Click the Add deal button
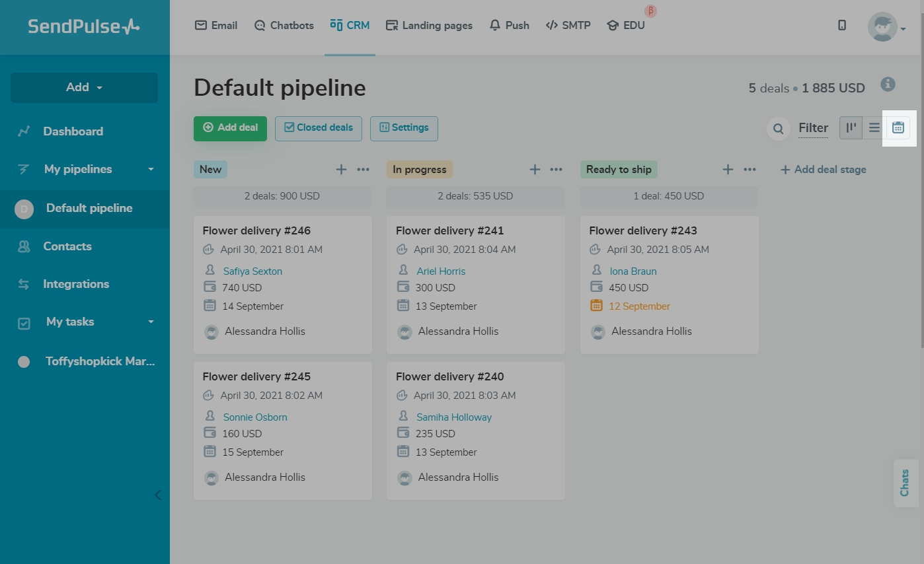 (x=230, y=128)
